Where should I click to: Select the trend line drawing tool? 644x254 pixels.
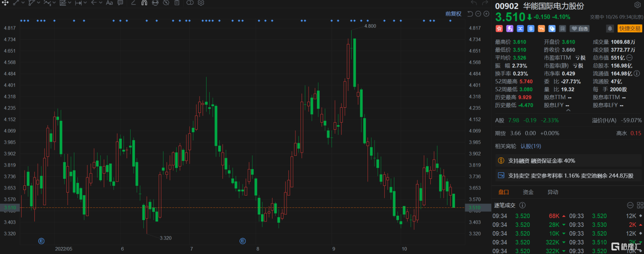click(16, 3)
